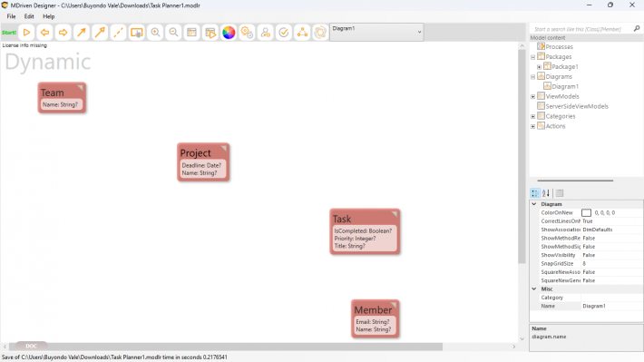
Task: Click the connected nodes triangle icon
Action: (302, 33)
